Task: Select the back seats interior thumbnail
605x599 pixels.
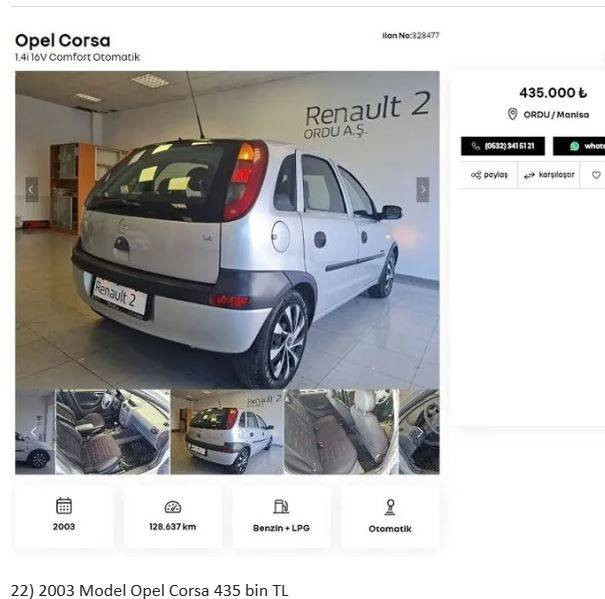Action: click(x=341, y=431)
